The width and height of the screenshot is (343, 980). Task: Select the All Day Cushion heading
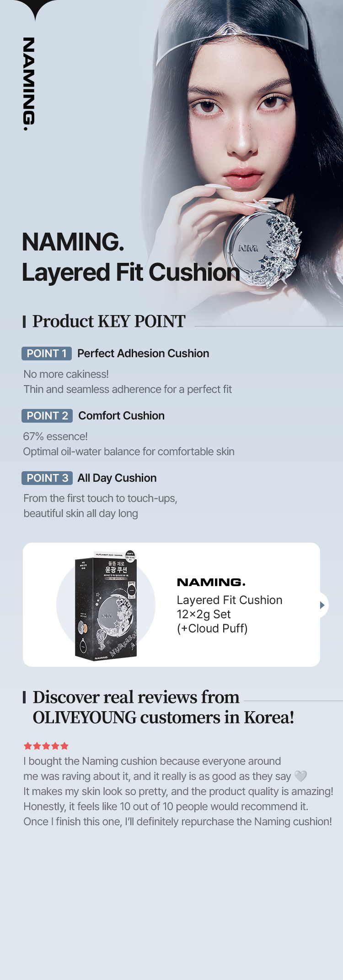[117, 478]
